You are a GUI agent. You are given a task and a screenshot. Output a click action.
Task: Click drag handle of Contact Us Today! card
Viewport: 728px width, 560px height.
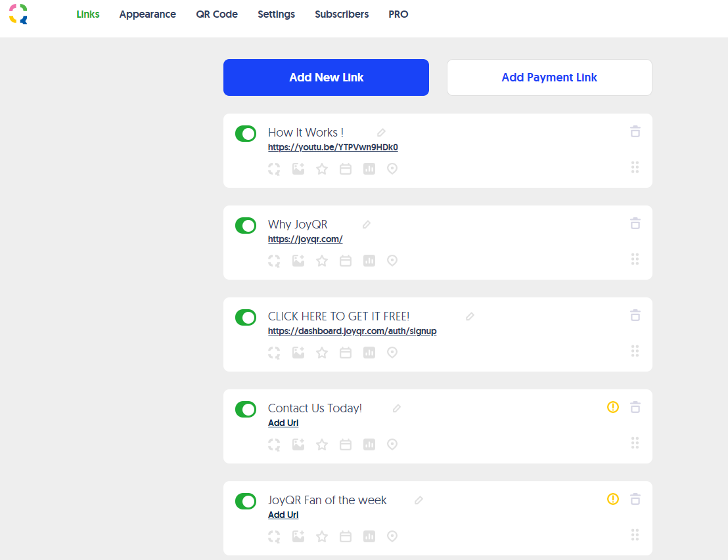click(x=635, y=442)
